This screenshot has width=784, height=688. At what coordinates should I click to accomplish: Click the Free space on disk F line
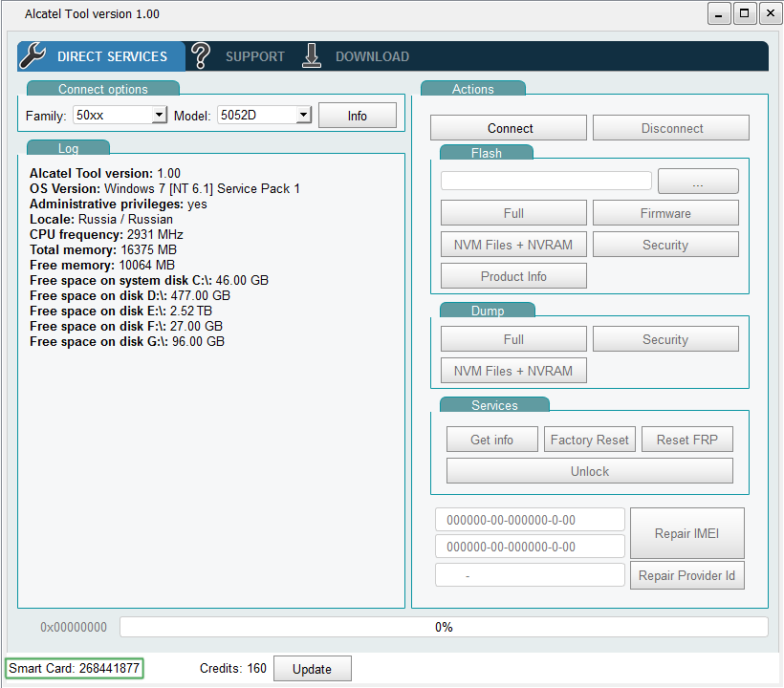(x=126, y=326)
